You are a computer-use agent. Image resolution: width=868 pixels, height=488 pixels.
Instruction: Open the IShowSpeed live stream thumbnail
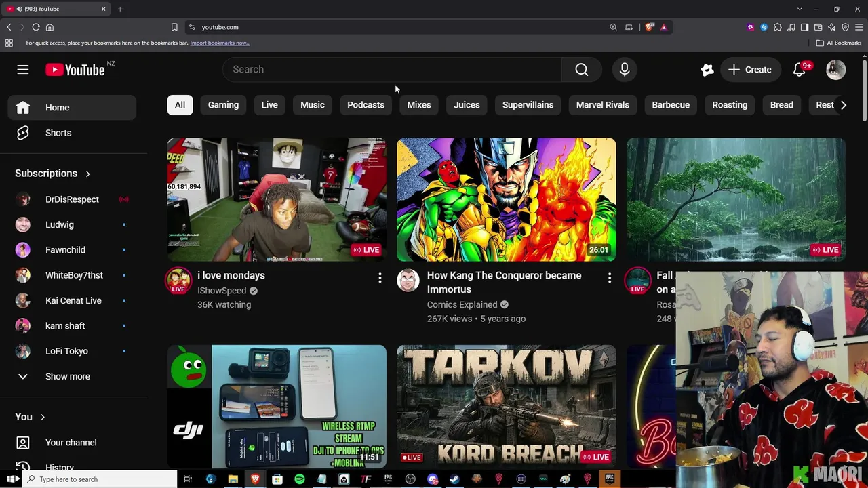coord(277,200)
